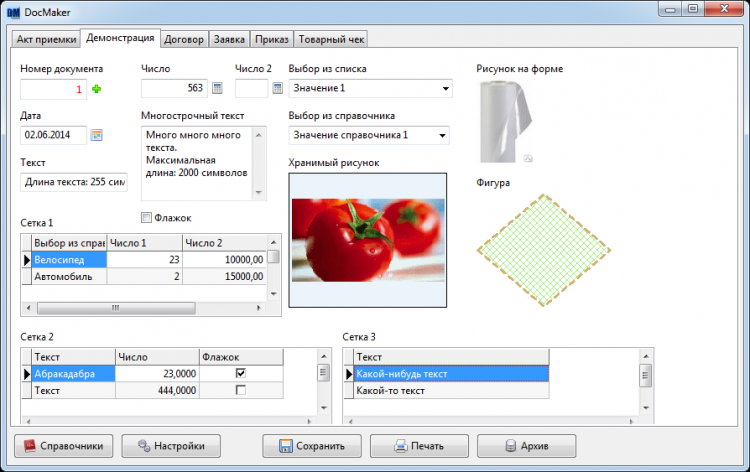Click the scroll-up arrow of Многострочный текст
The width and height of the screenshot is (750, 472).
point(259,135)
